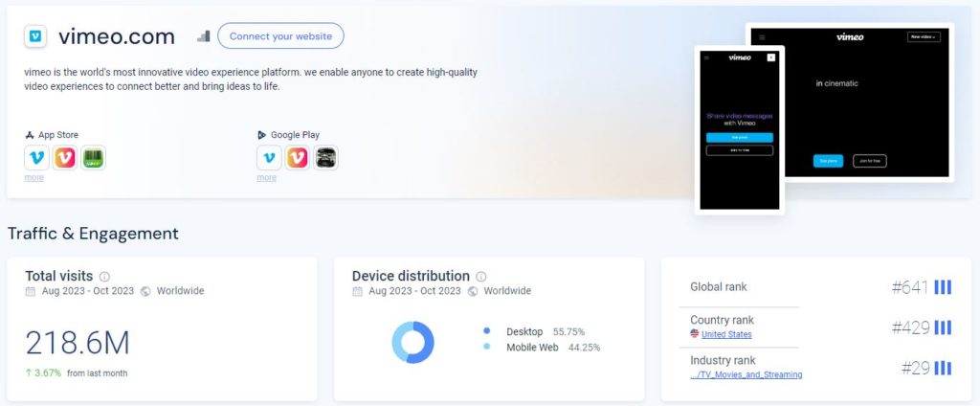Viewport: 980px width, 406px height.
Task: Click the device distribution donut chart
Action: point(413,342)
